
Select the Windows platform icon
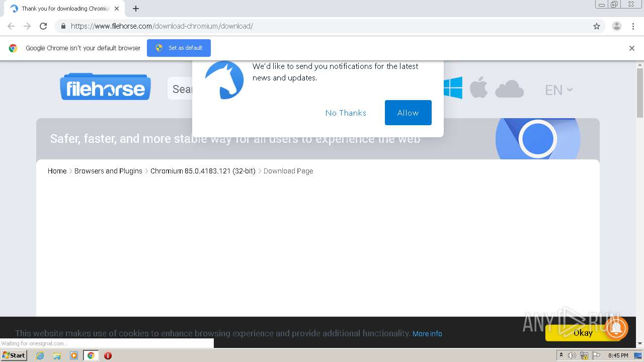click(453, 88)
